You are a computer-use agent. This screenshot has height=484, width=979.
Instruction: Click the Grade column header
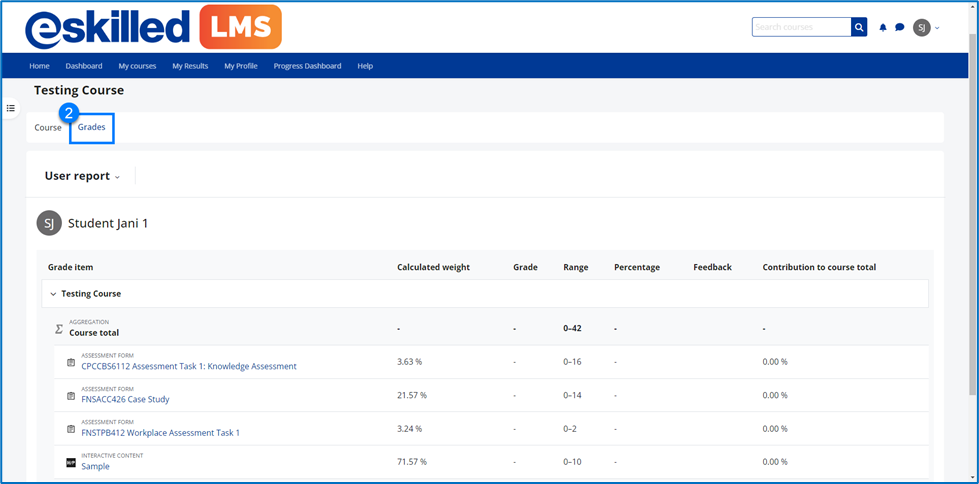[x=525, y=267]
